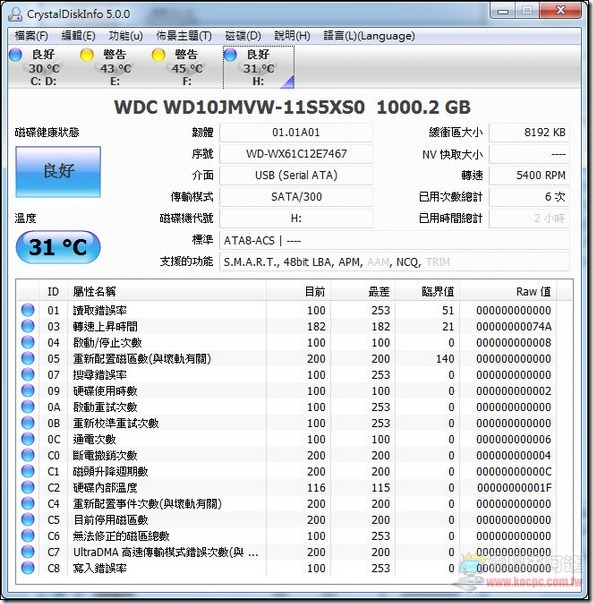Click the interface field USB (Serial ATA)

point(296,175)
